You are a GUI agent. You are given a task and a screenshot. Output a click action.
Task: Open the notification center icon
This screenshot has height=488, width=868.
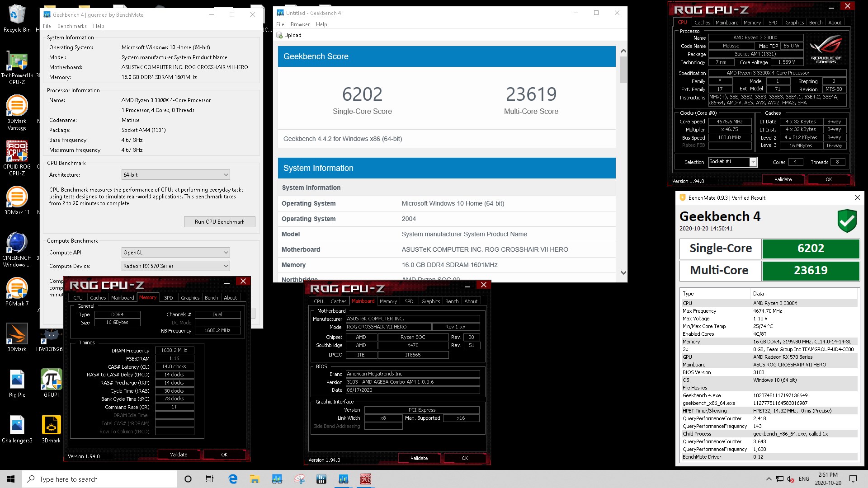click(x=853, y=479)
